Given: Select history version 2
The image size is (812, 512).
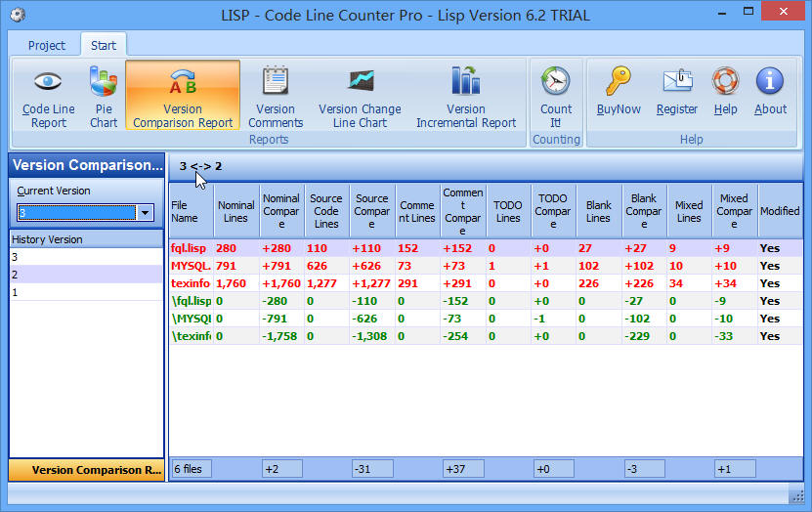Looking at the screenshot, I should click(x=86, y=275).
